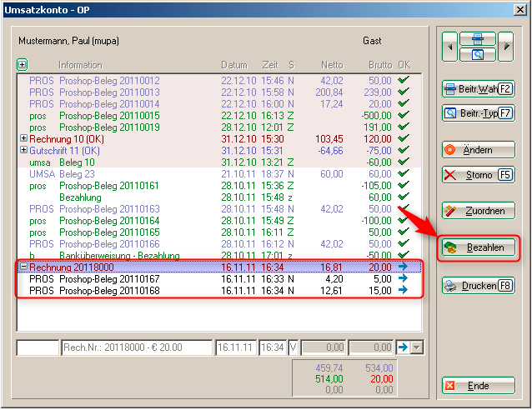Go to previous account with left arrow

(450, 47)
